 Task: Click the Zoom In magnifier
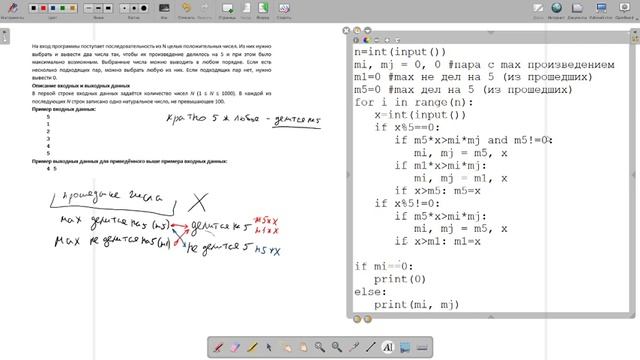coord(320,347)
